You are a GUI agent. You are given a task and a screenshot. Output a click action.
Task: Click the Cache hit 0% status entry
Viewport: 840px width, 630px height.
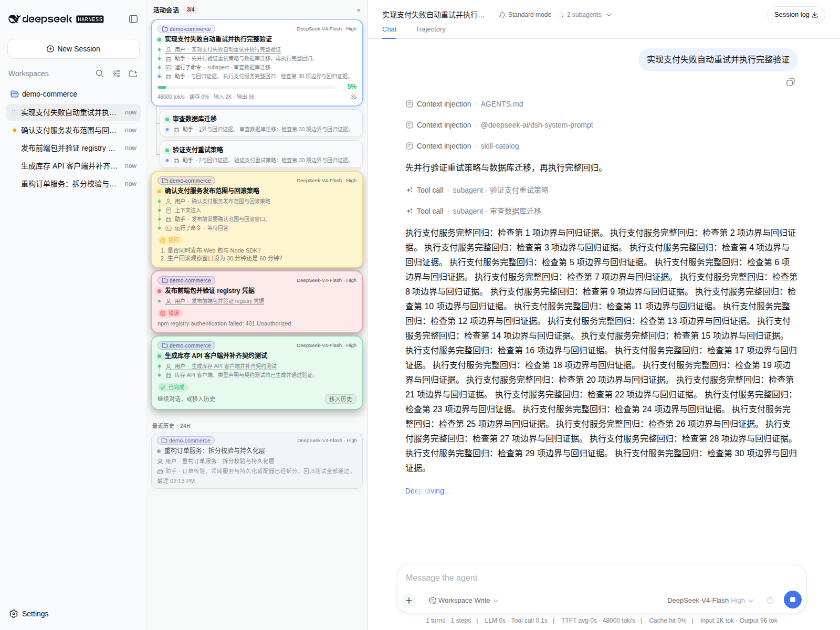point(667,621)
